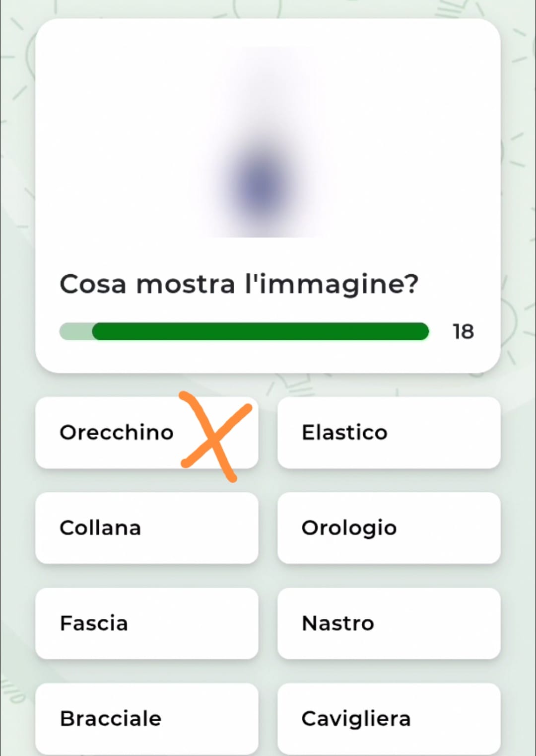Click the pale elapsed section of timer bar
The height and width of the screenshot is (756, 536).
74,331
